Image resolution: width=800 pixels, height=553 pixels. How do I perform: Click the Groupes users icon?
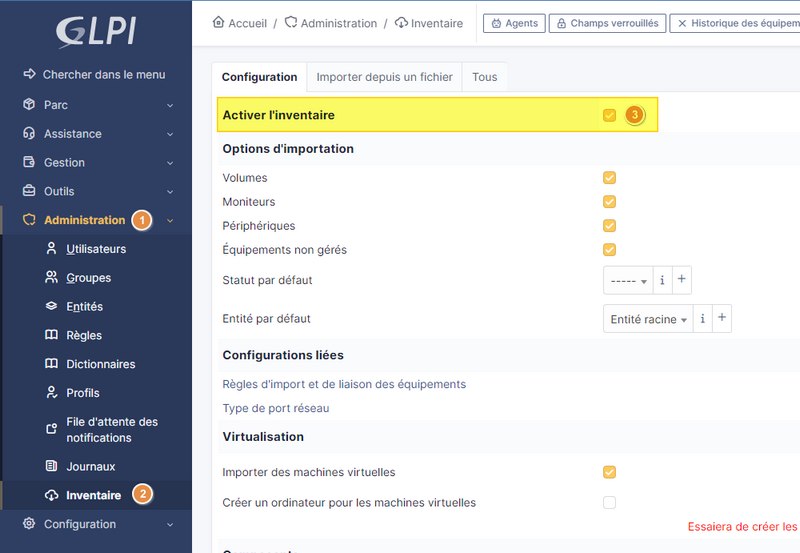point(51,277)
